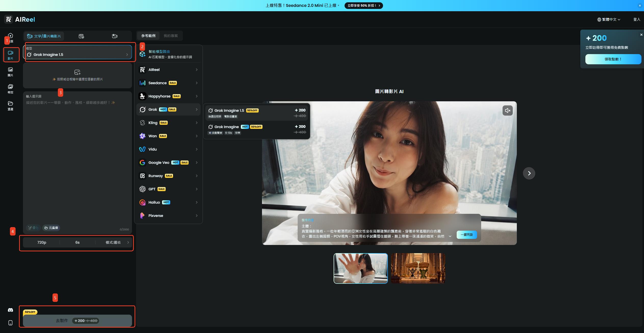644x333 pixels.
Task: Open the 資產 assets sidebar folder
Action: coord(10,106)
